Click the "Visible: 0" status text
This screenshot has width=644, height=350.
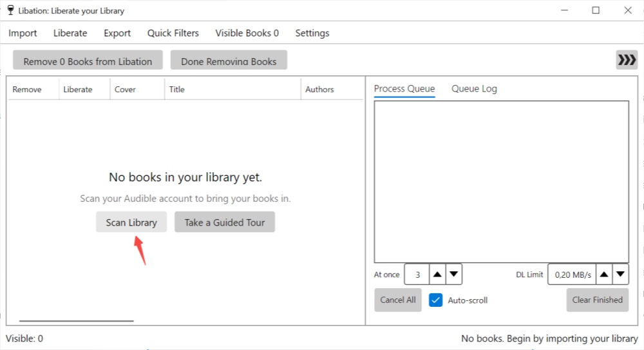tap(24, 338)
